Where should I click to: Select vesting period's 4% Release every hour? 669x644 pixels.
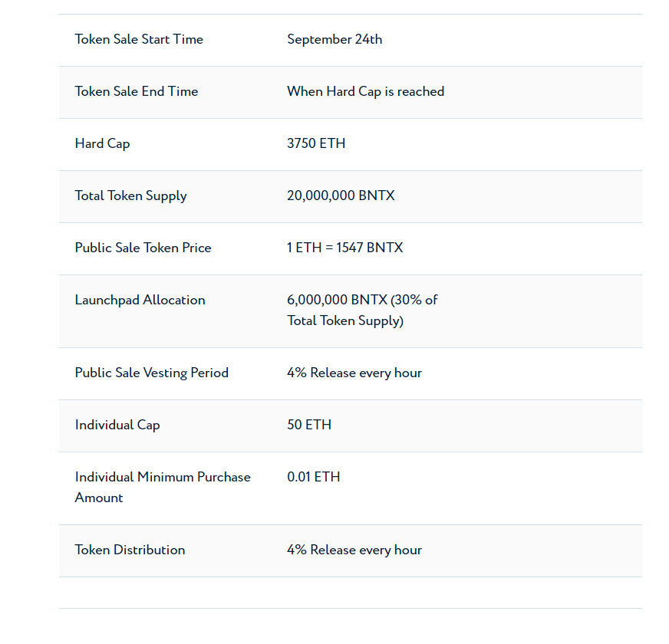tap(354, 373)
